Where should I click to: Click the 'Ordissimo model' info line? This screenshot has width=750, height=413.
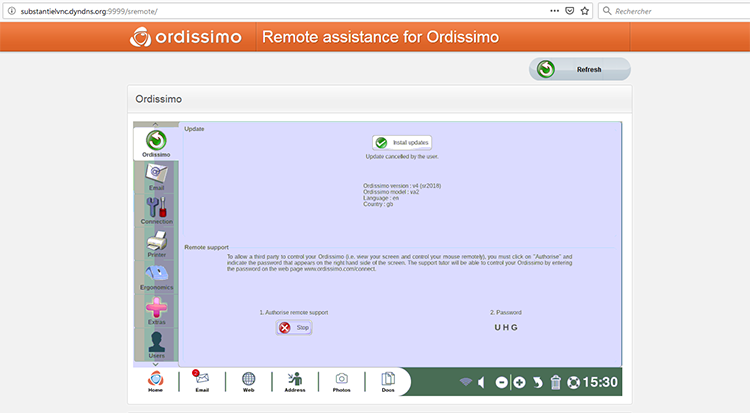[x=391, y=192]
